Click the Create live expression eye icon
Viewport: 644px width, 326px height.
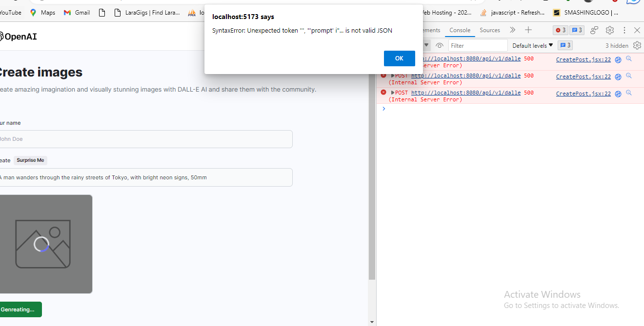(439, 45)
